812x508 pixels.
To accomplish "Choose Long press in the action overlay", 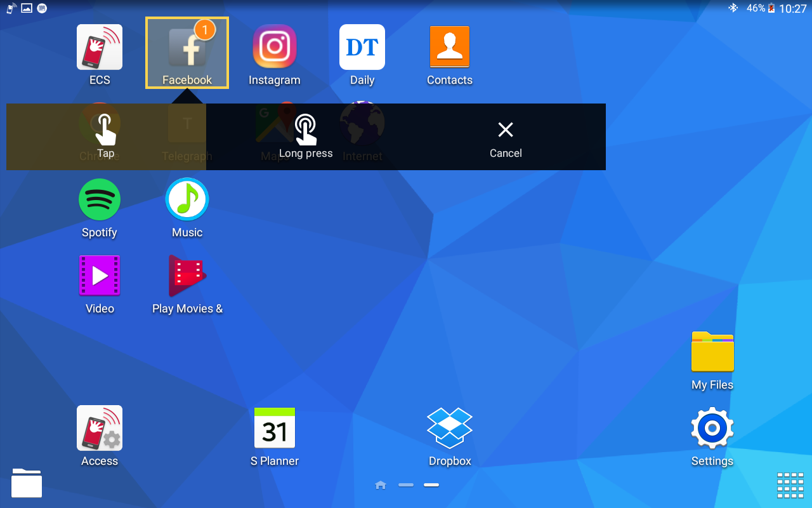I will [306, 137].
